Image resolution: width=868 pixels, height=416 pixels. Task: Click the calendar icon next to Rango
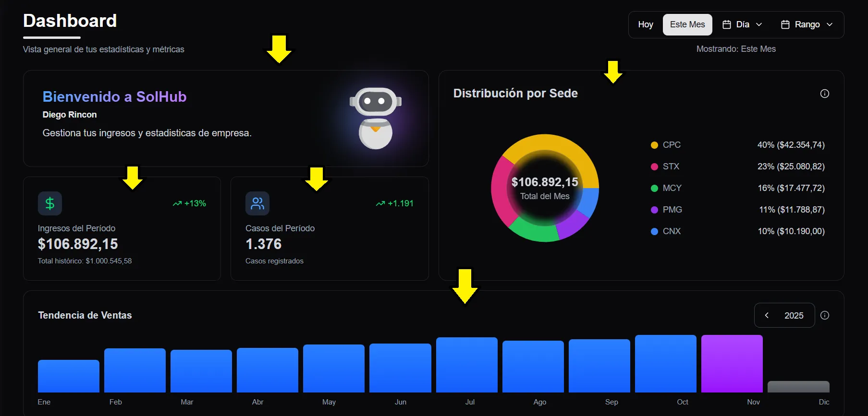(x=785, y=24)
